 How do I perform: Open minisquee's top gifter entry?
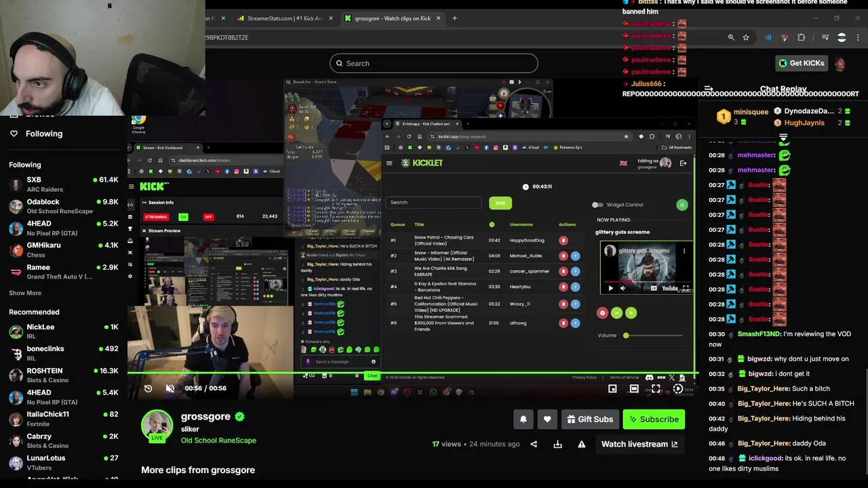743,117
